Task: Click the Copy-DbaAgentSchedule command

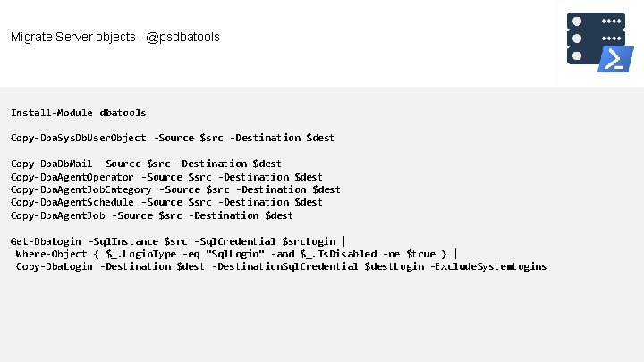Action: click(x=75, y=202)
